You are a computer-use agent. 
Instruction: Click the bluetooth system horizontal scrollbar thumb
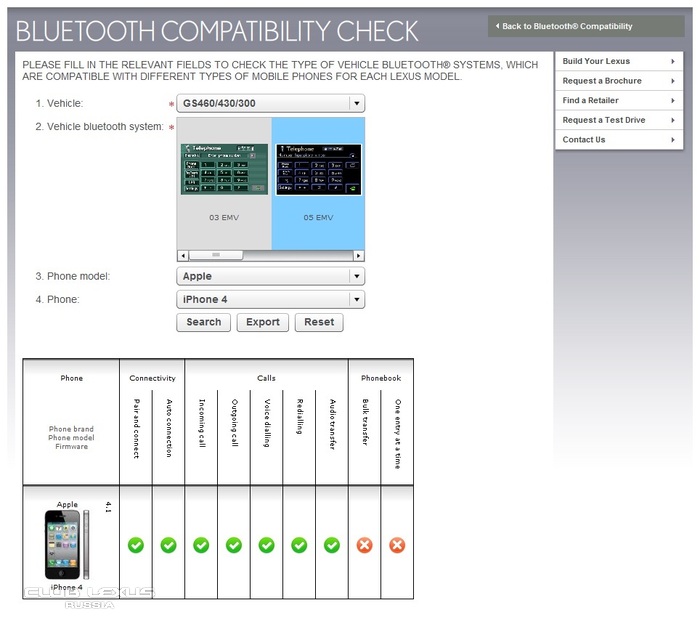203,255
